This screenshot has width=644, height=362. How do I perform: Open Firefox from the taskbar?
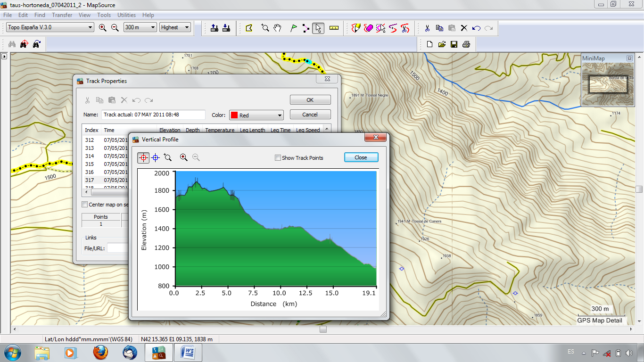pyautogui.click(x=100, y=353)
